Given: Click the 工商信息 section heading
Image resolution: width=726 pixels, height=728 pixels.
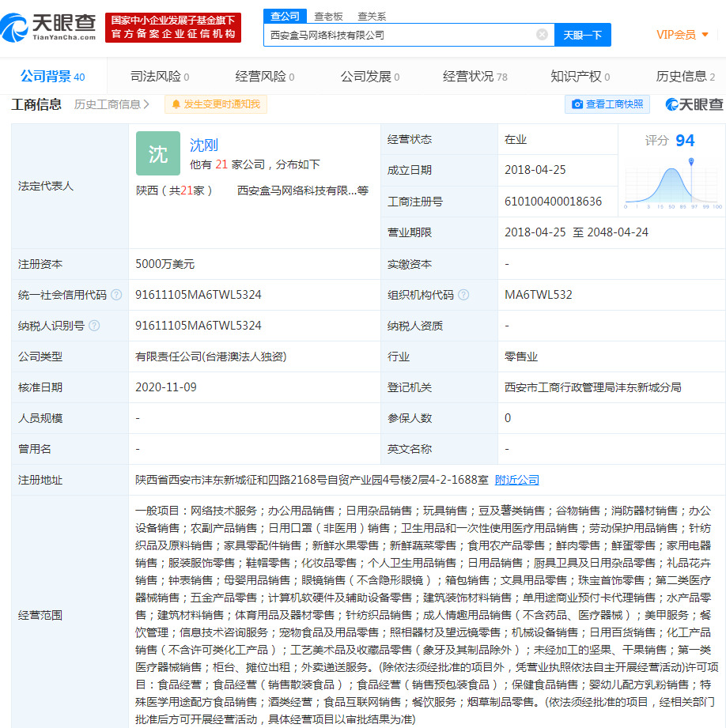Looking at the screenshot, I should pyautogui.click(x=36, y=104).
